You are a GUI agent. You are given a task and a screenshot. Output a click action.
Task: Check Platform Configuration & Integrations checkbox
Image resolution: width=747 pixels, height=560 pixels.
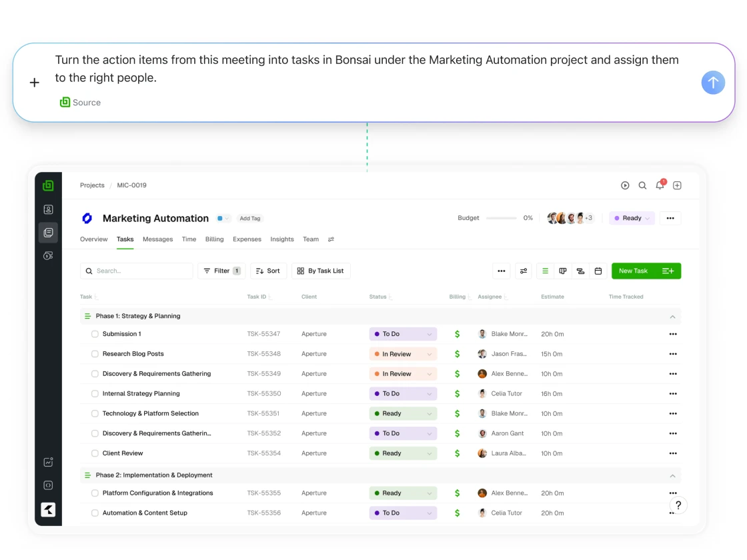[95, 493]
